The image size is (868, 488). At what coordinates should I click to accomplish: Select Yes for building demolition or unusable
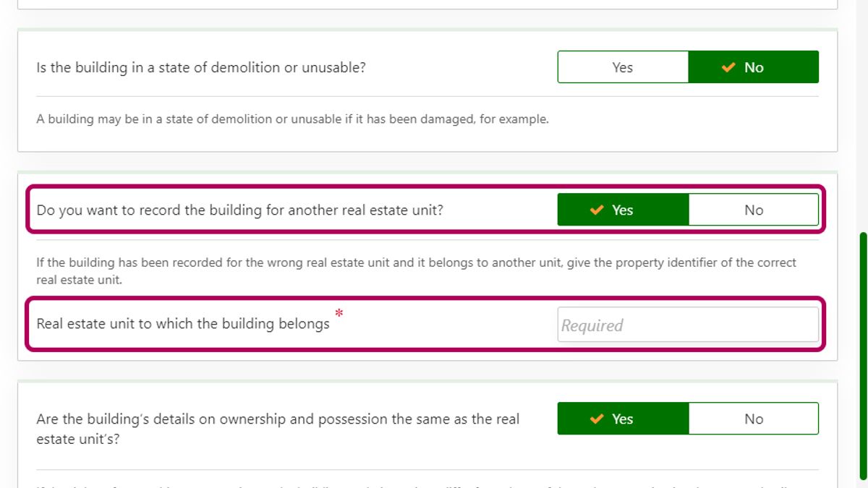[x=623, y=67]
